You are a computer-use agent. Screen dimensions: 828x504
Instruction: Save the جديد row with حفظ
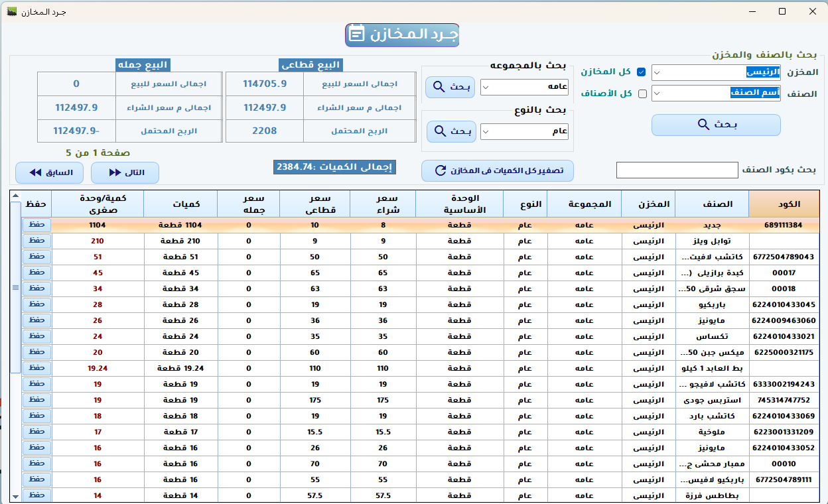point(36,225)
